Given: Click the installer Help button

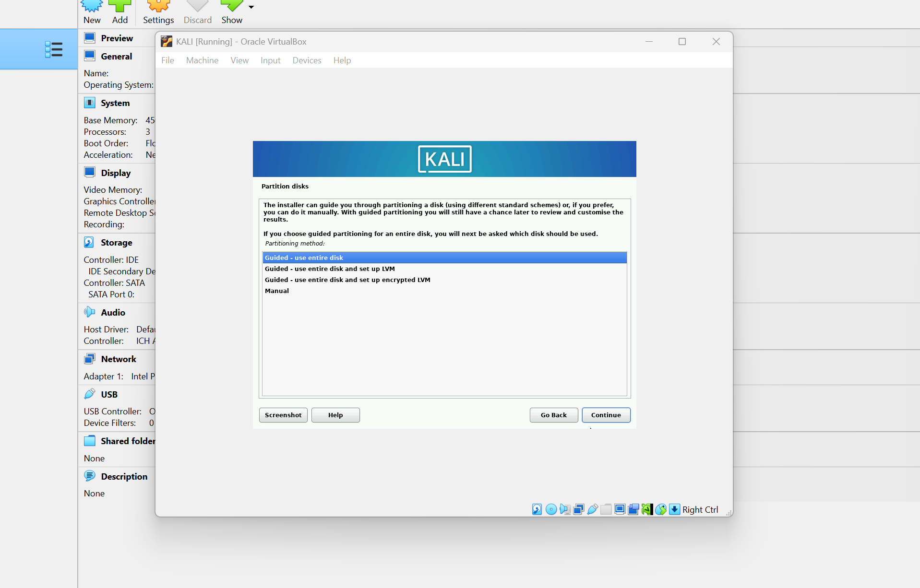Looking at the screenshot, I should (x=335, y=415).
